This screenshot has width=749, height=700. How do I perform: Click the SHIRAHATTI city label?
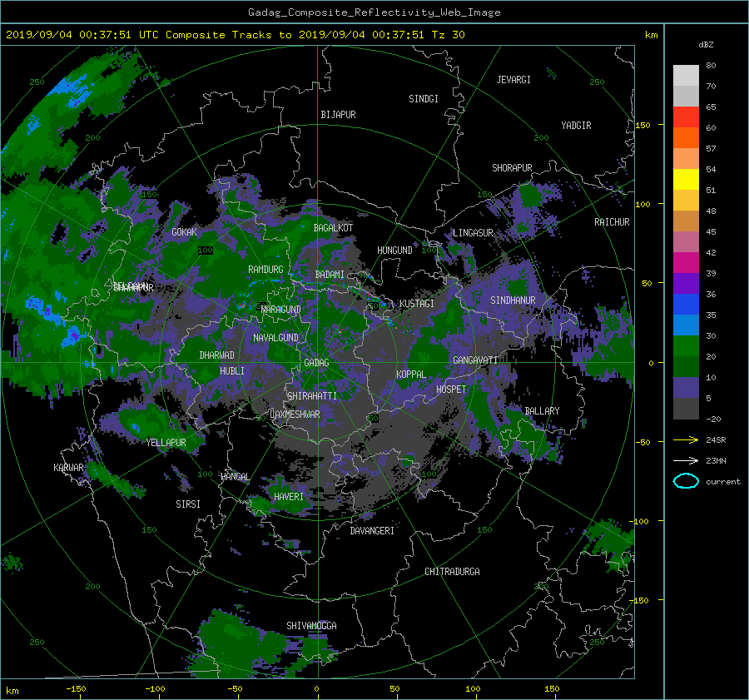[x=312, y=395]
